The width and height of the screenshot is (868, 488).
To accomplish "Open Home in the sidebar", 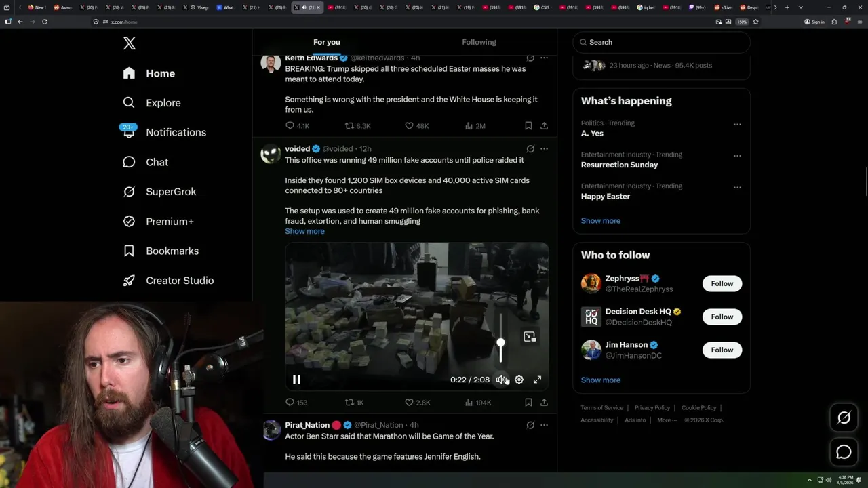I will [x=149, y=73].
